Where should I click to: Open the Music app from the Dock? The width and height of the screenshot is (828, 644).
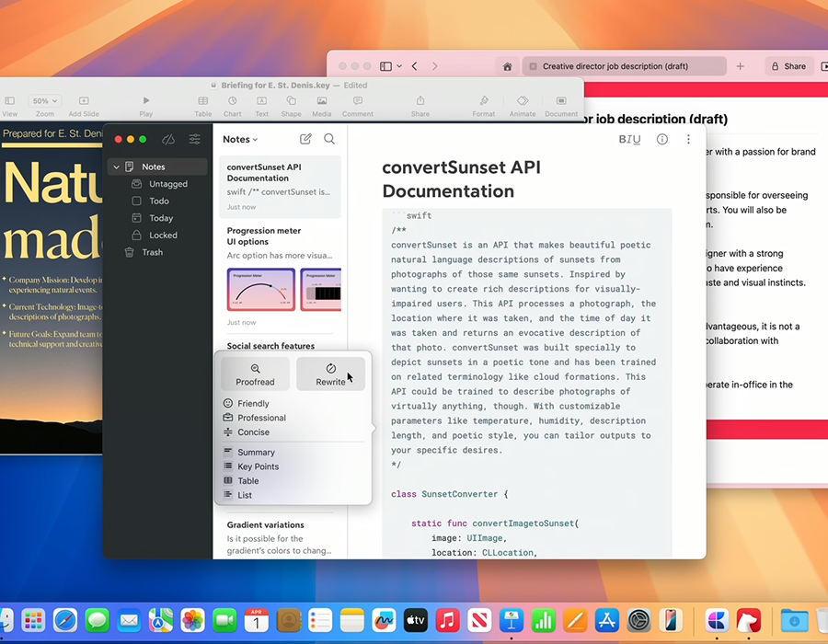tap(448, 620)
